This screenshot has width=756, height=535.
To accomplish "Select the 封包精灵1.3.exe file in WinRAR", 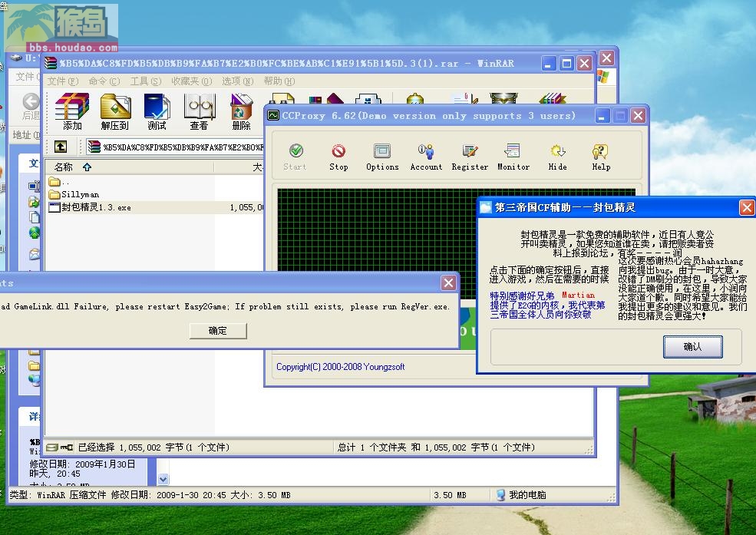I will (x=90, y=207).
